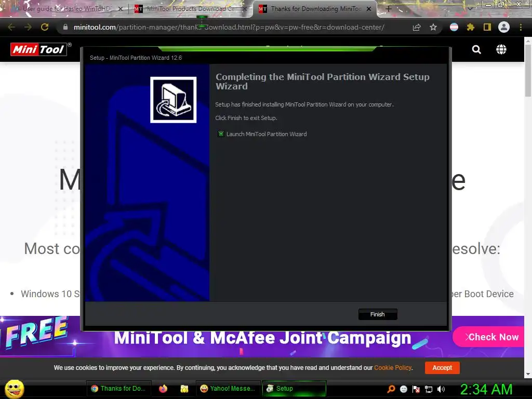Click the setup wizard computer icon
This screenshot has height=399, width=532.
[174, 100]
